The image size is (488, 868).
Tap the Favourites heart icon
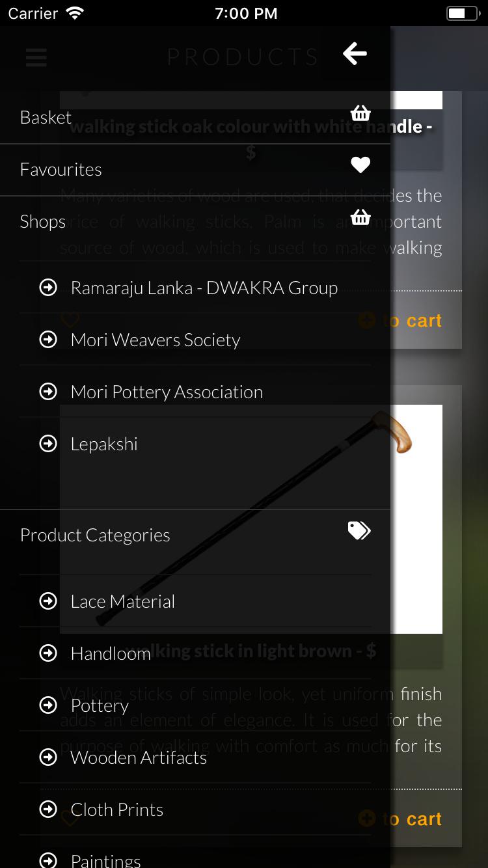point(360,165)
